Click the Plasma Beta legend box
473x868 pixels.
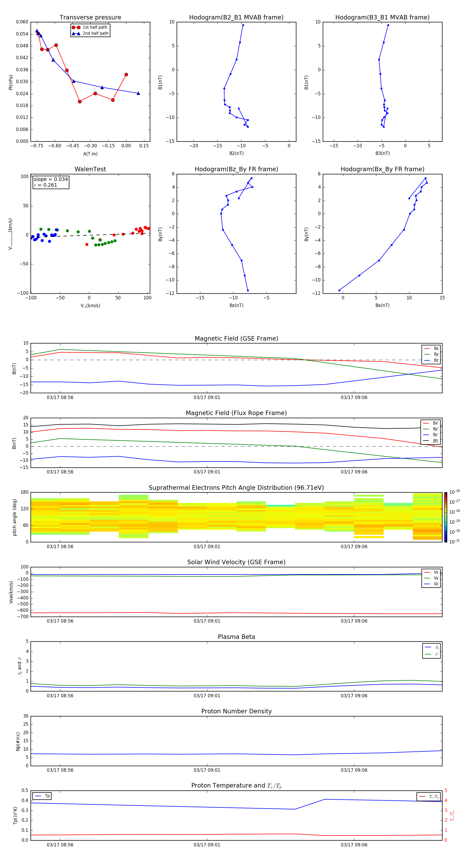pyautogui.click(x=431, y=651)
